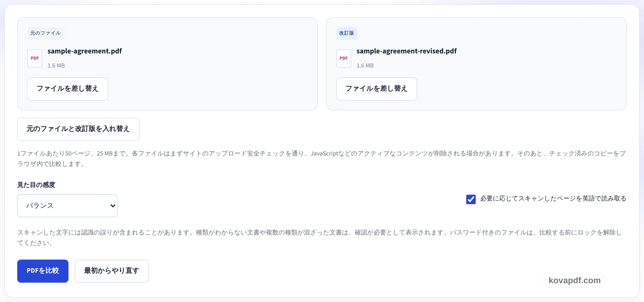Replace the original file via ファイルを差し替え
Screen dimensions: 644x302
(x=68, y=89)
